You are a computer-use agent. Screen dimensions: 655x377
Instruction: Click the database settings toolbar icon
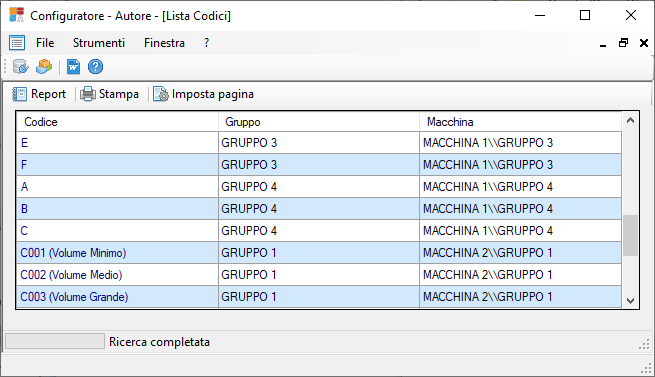[x=20, y=66]
